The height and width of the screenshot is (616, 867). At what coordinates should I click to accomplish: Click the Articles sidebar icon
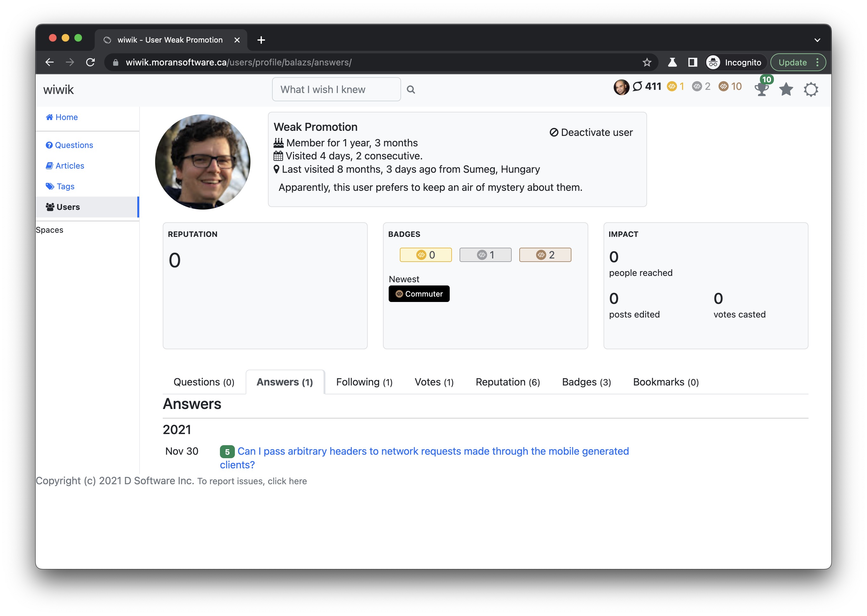tap(50, 165)
